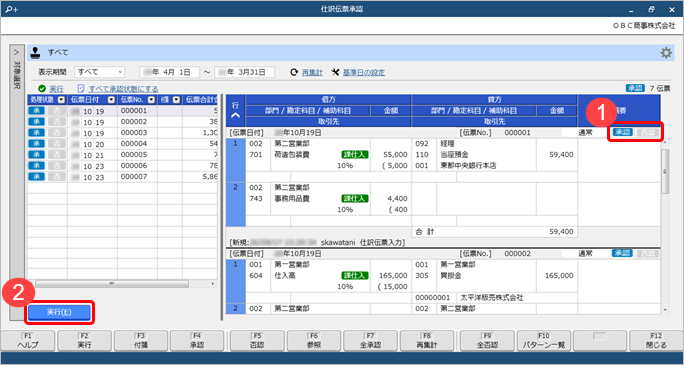Expand the 対象選択 side panel arrow
Viewport: 684px width, 365px height.
point(17,52)
